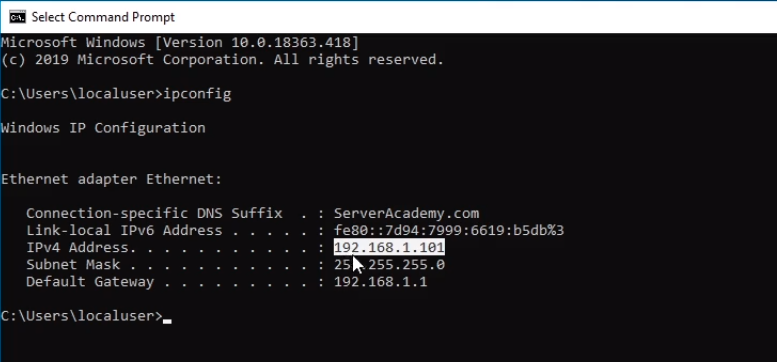777x362 pixels.
Task: Click the Connection-specific DNS Suffix label
Action: click(154, 213)
